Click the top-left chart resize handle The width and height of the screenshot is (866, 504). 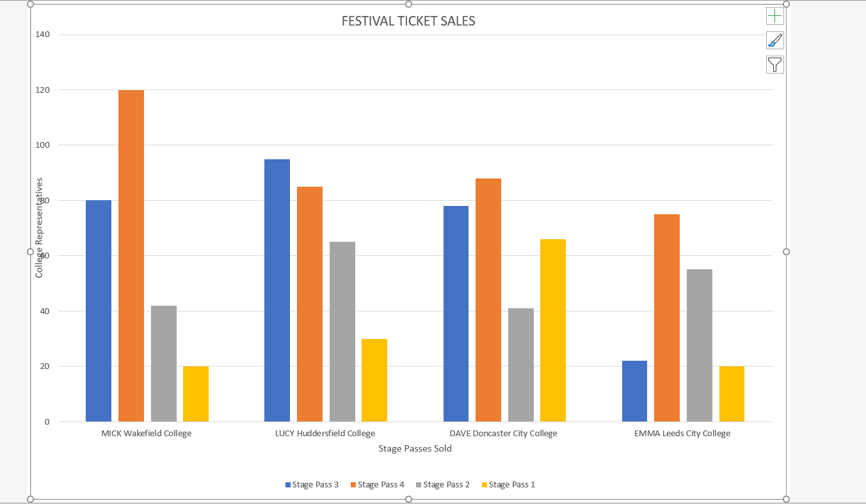30,4
